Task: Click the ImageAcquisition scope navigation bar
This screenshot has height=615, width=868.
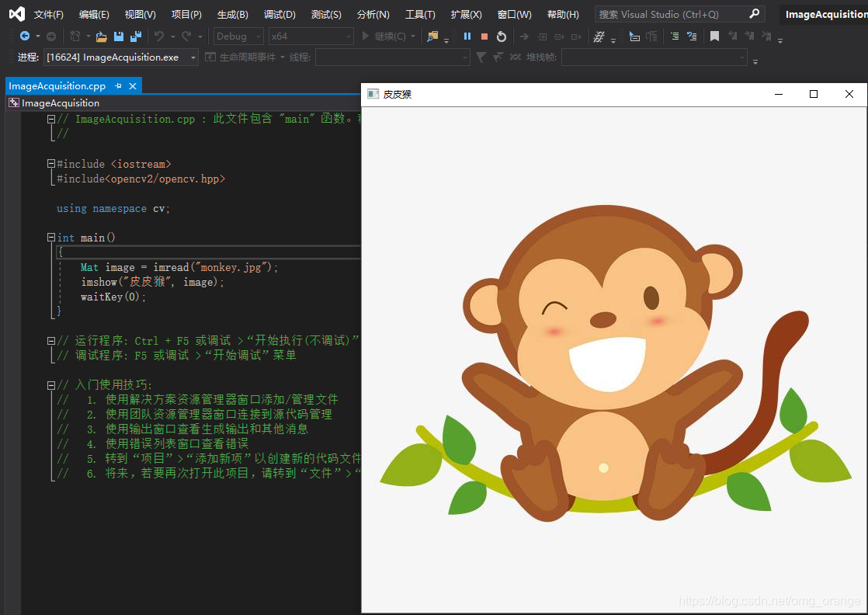Action: 182,103
